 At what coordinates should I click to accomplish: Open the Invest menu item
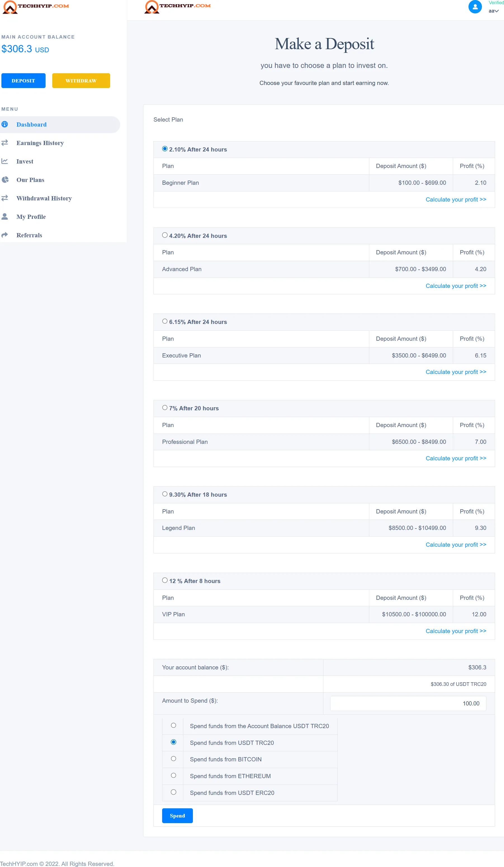tap(25, 161)
